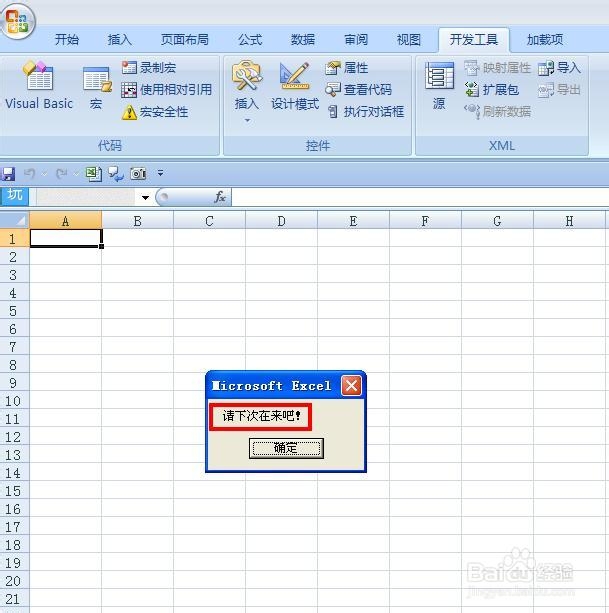
Task: Click XML Import (导入)
Action: pyautogui.click(x=559, y=68)
